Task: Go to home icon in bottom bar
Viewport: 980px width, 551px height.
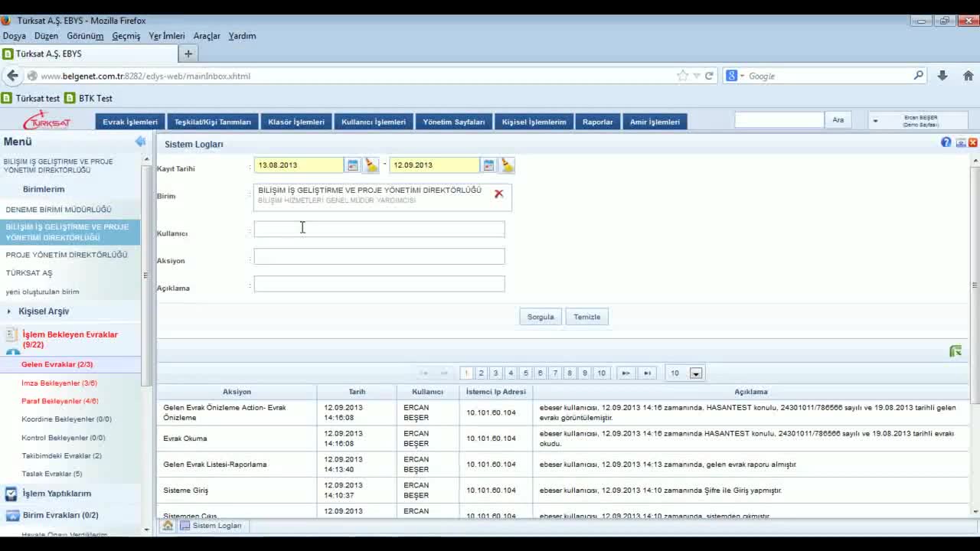Action: (168, 526)
